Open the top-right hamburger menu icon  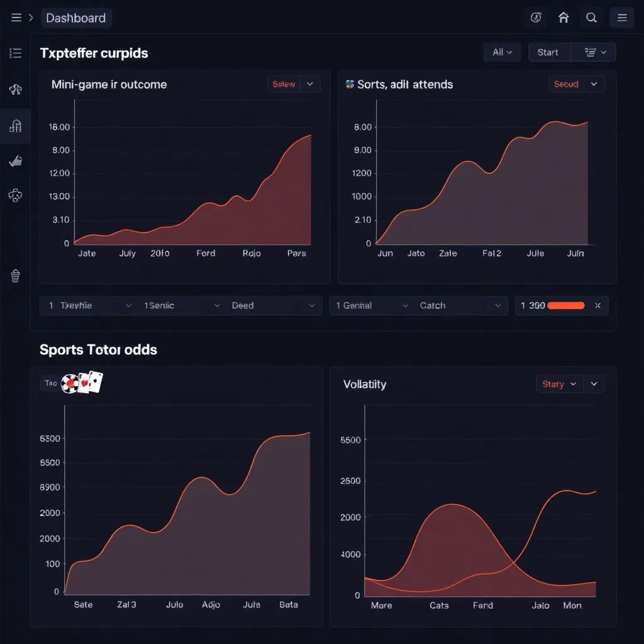tap(622, 18)
